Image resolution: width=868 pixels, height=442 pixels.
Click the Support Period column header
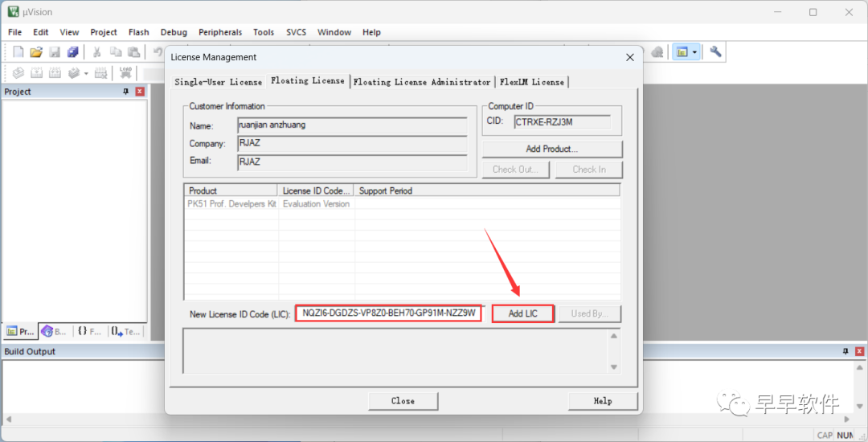click(x=487, y=190)
